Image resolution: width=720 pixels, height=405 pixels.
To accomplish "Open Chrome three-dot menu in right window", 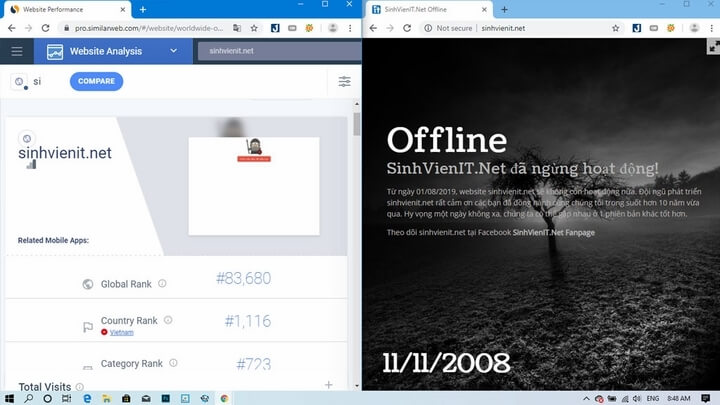I will 711,28.
